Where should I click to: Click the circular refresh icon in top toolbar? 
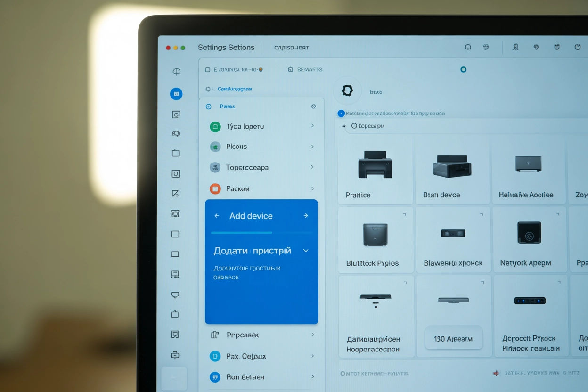(x=578, y=47)
